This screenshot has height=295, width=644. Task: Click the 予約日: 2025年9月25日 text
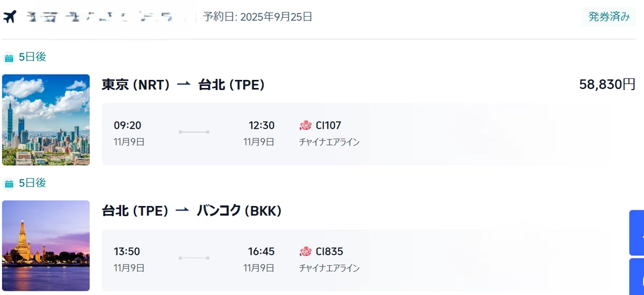[258, 17]
